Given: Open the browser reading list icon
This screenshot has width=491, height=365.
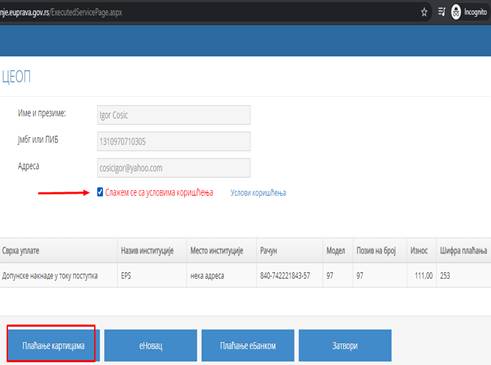Looking at the screenshot, I should [441, 12].
